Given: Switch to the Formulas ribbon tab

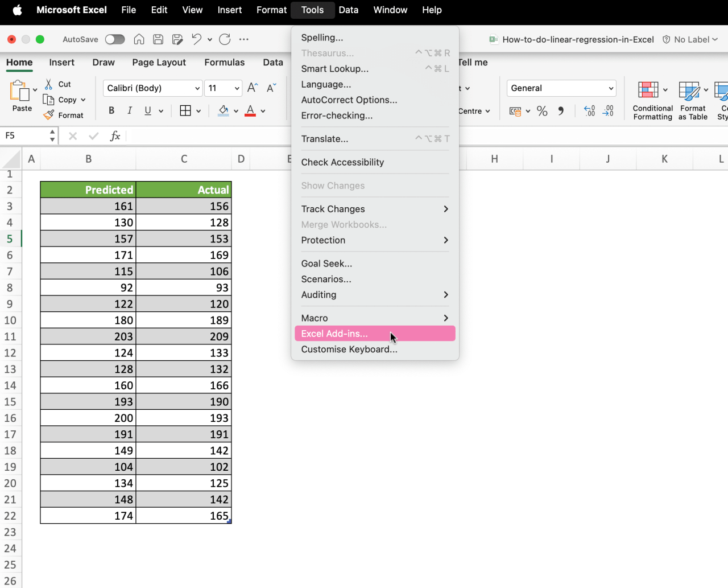Looking at the screenshot, I should (225, 63).
